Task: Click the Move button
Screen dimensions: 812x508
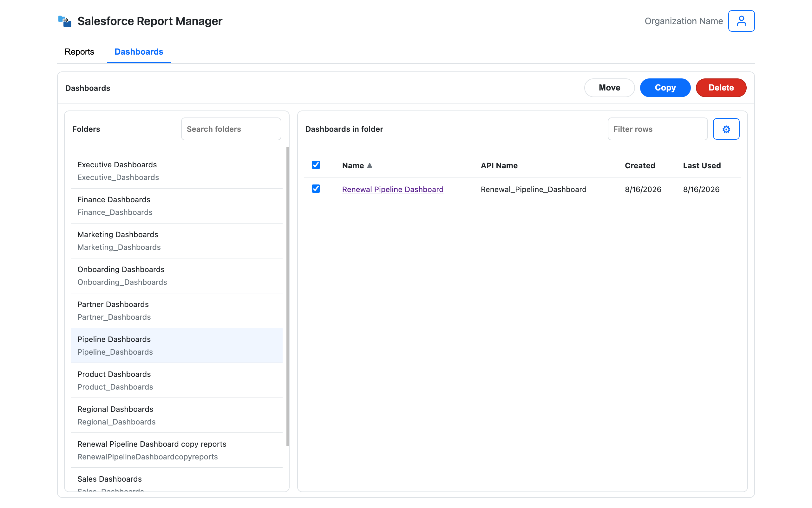Action: click(609, 88)
